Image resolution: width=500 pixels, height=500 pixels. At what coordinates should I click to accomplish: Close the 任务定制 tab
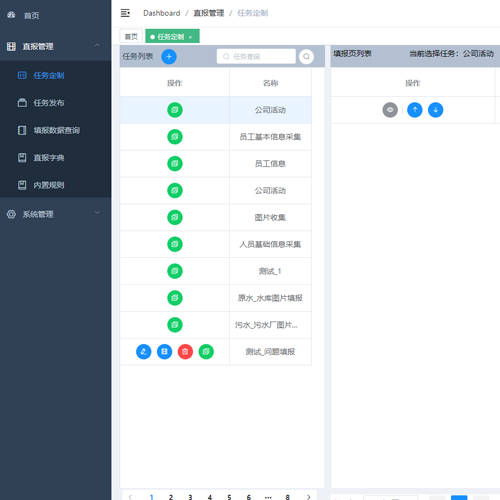[190, 37]
